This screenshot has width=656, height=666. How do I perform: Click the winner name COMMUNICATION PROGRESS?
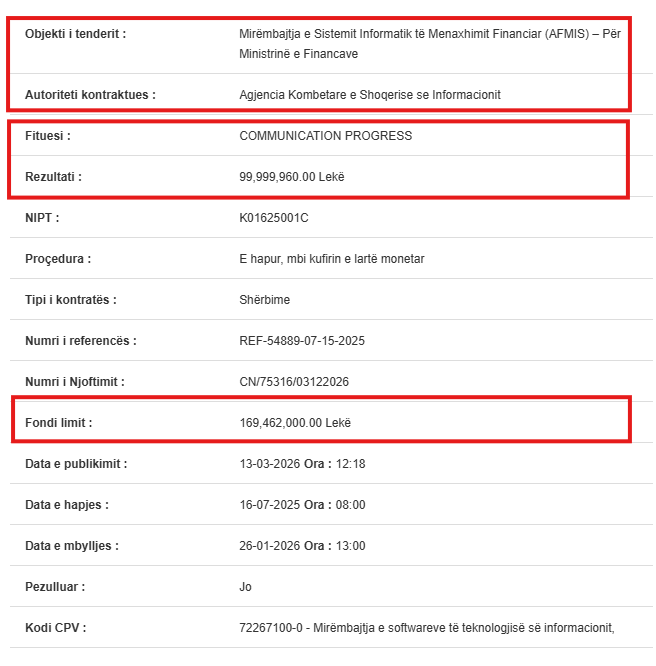[x=325, y=136]
